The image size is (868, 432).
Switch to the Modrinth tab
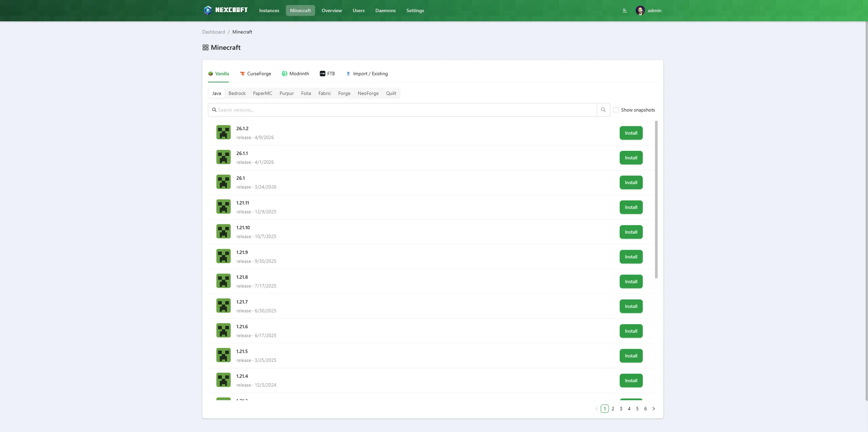click(x=295, y=74)
